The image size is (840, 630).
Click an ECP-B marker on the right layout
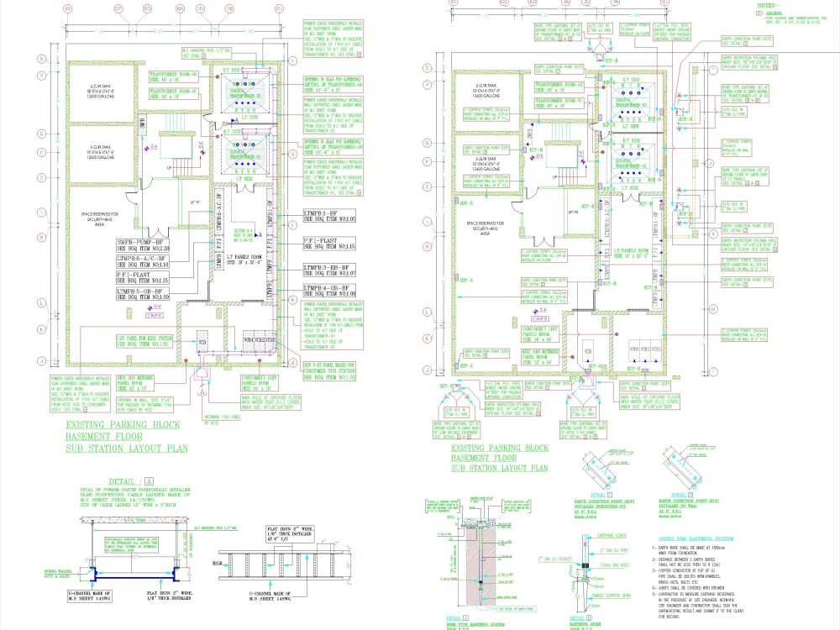click(x=537, y=149)
